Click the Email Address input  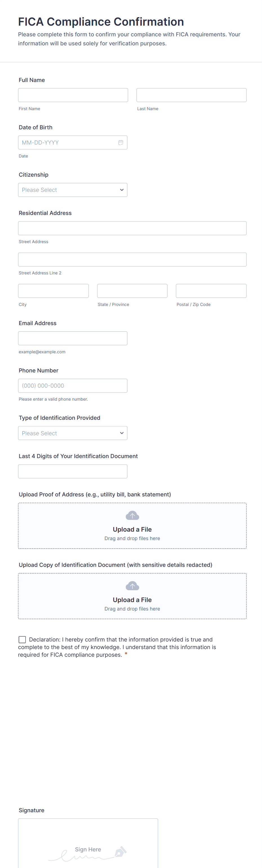[x=73, y=338]
